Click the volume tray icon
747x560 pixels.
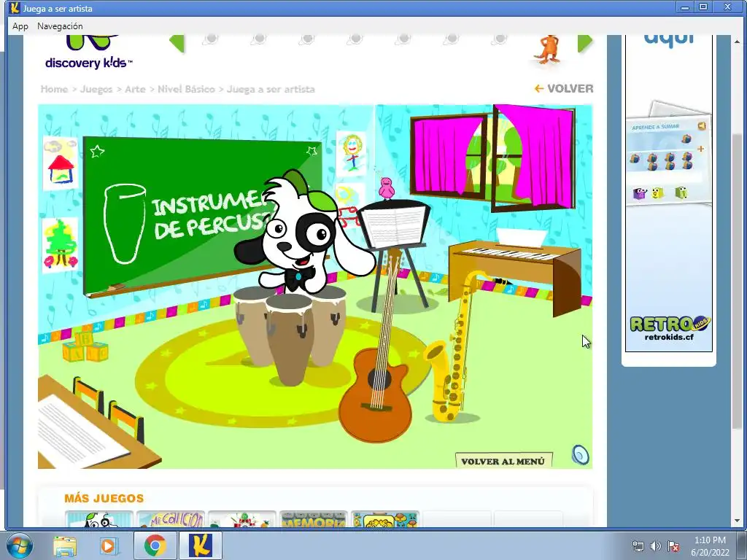click(656, 545)
